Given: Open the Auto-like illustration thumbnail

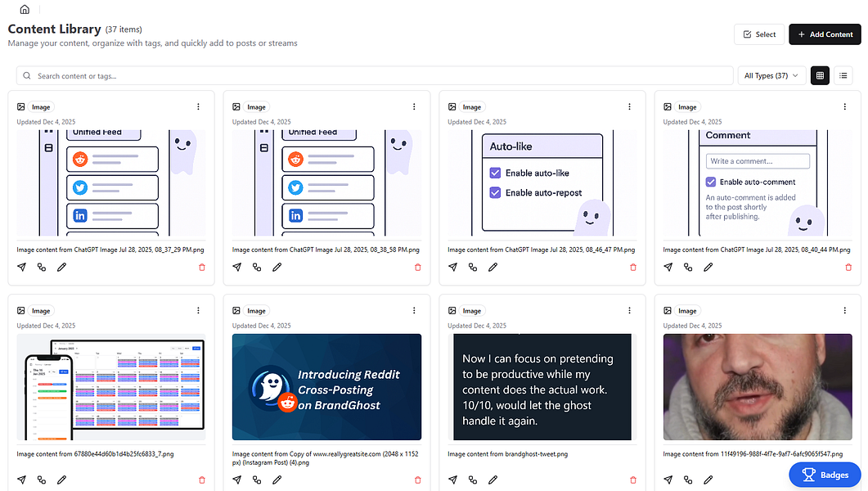Looking at the screenshot, I should click(542, 183).
